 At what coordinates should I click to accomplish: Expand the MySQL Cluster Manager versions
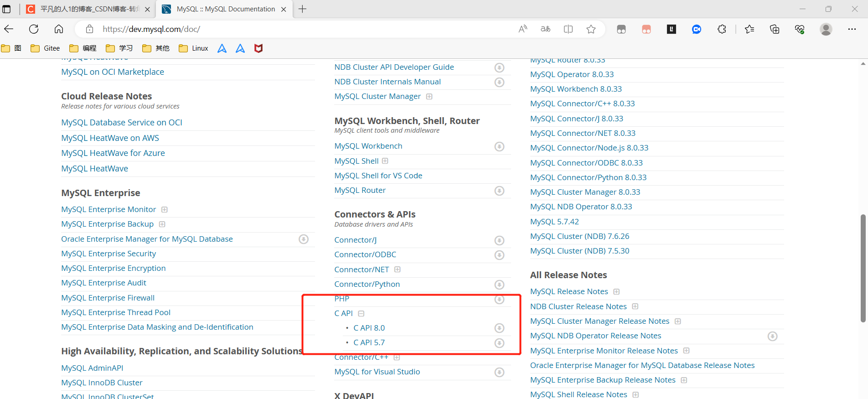click(429, 97)
